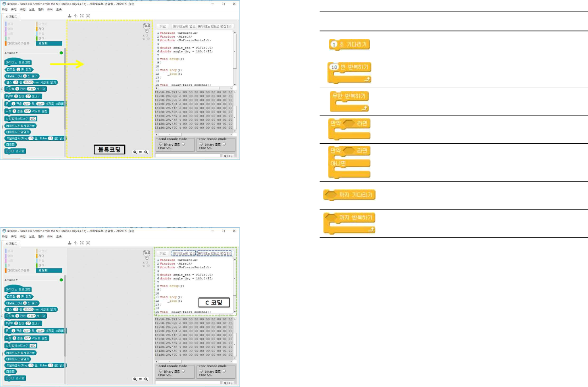Open the 확장 menu, lower mBlock window
Image resolution: width=588 pixels, height=387 pixels.
pos(41,237)
